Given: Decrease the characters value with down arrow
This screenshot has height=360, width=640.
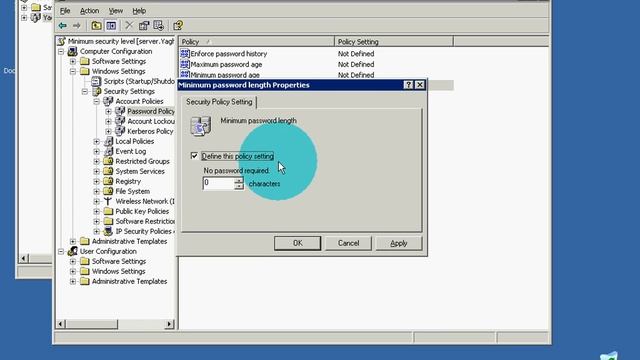Looking at the screenshot, I should pos(239,186).
